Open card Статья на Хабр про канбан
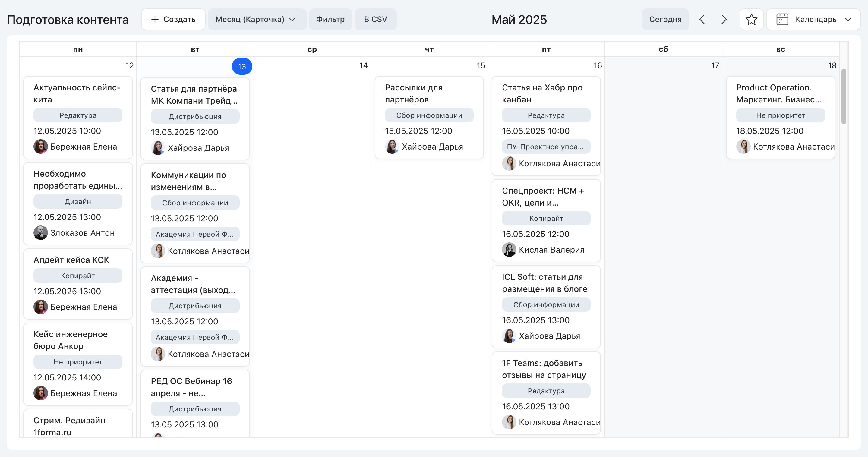The image size is (868, 457). click(546, 126)
